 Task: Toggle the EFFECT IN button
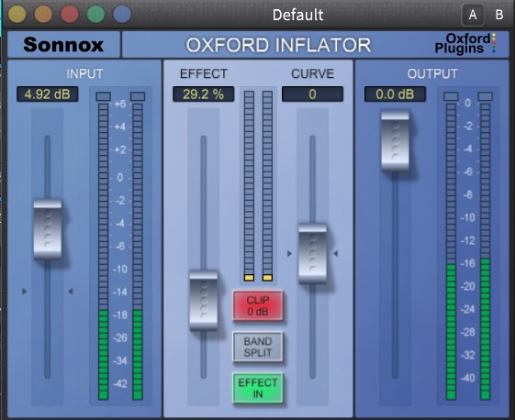(258, 388)
